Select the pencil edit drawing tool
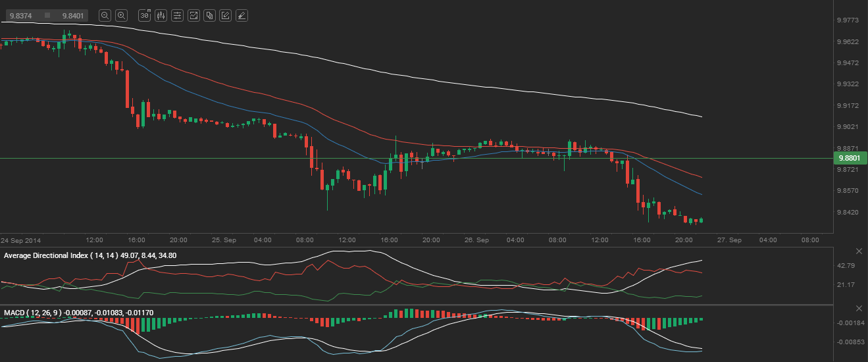 click(x=226, y=15)
